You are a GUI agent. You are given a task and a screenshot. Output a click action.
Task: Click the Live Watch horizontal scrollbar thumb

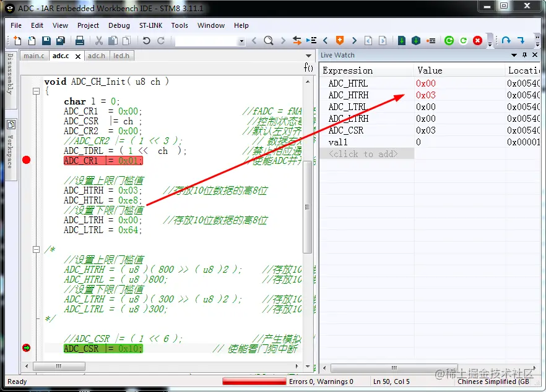[394, 368]
